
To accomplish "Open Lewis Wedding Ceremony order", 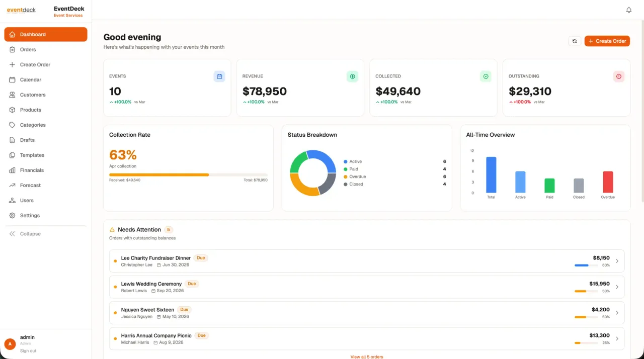I will 367,287.
